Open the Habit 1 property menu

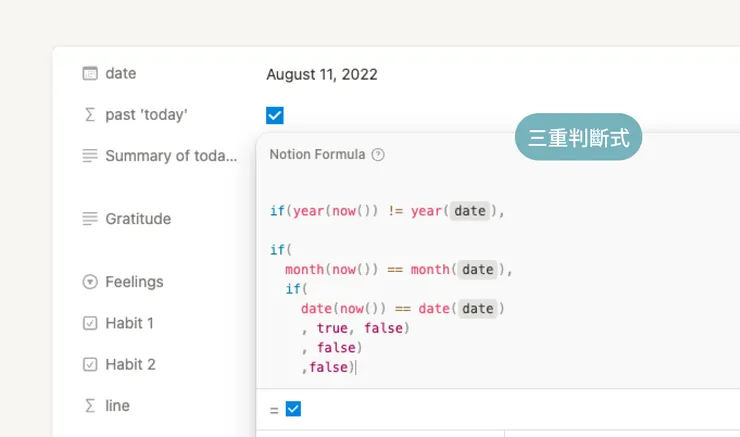130,323
